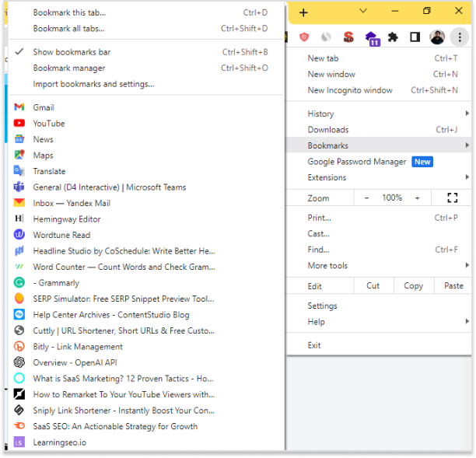Open the Wordtune Read bookmark
The width and height of the screenshot is (476, 458).
[x=145, y=235]
